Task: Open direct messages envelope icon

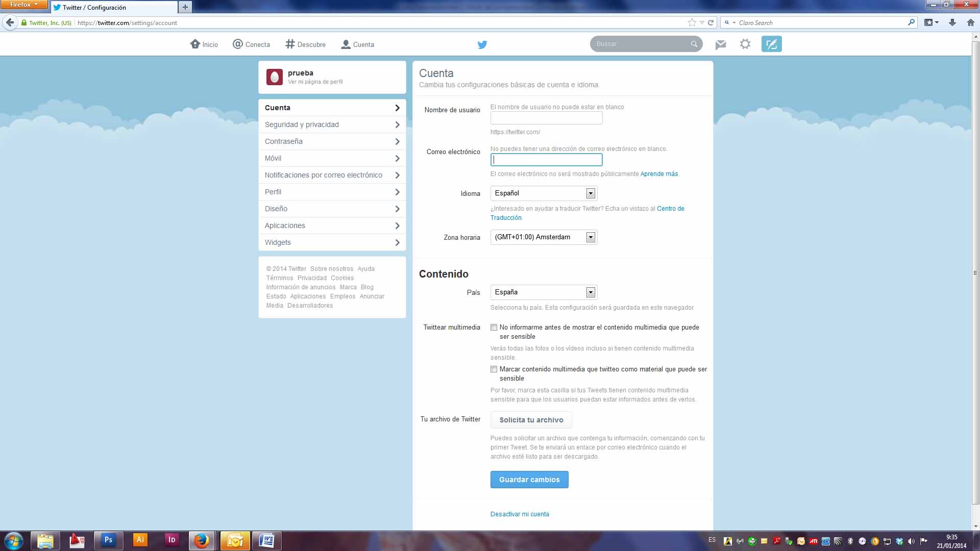Action: point(720,44)
